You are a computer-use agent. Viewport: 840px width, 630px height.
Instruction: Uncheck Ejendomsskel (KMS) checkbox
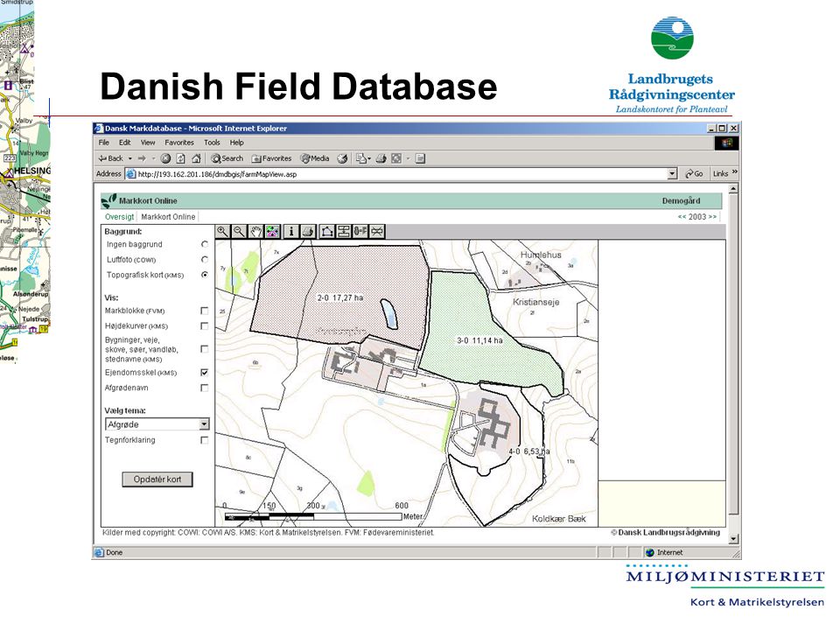point(204,373)
